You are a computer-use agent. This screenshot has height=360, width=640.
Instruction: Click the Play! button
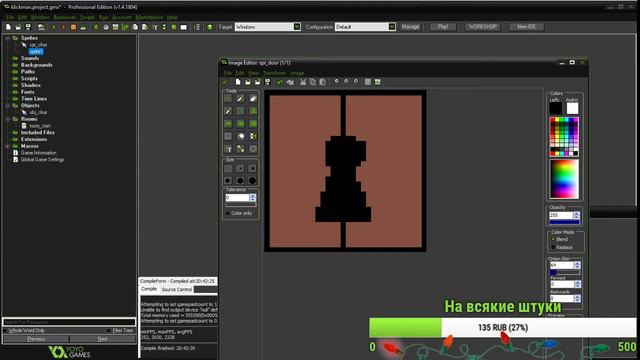coord(443,27)
